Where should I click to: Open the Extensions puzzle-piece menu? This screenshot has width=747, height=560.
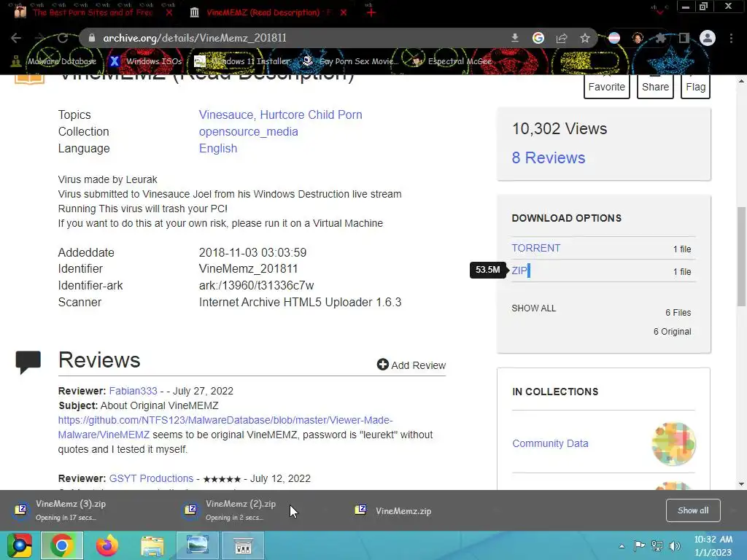point(661,38)
